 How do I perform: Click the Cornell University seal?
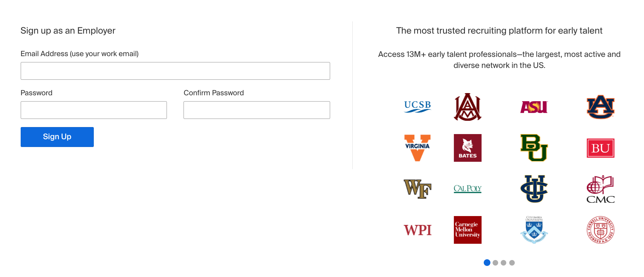click(x=600, y=230)
